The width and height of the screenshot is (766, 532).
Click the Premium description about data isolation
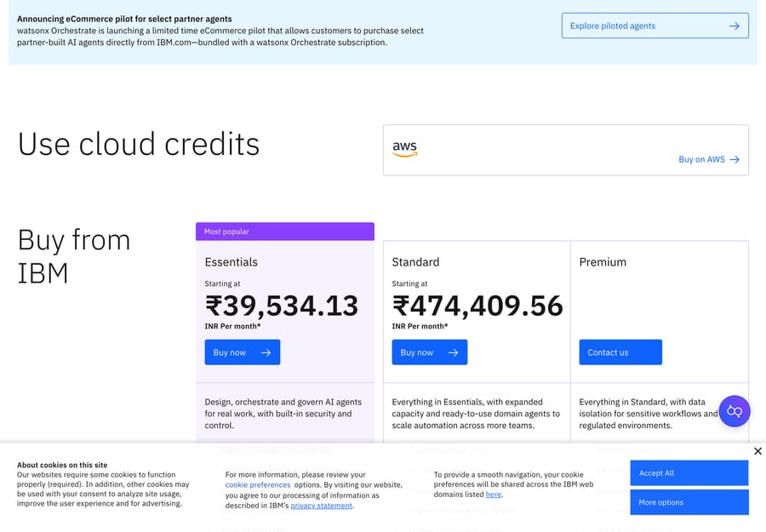[x=649, y=414]
